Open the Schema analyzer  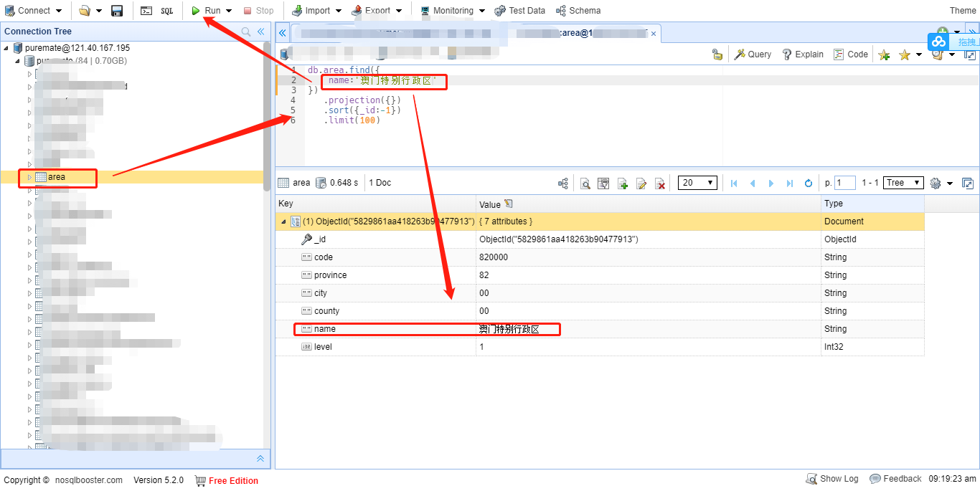[x=578, y=10]
